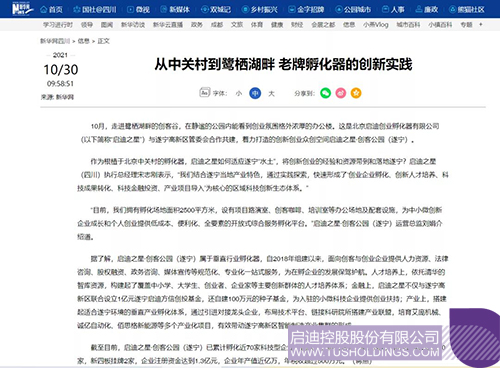
Task: Go to the 小燕Vlog channel
Action: pyautogui.click(x=376, y=25)
